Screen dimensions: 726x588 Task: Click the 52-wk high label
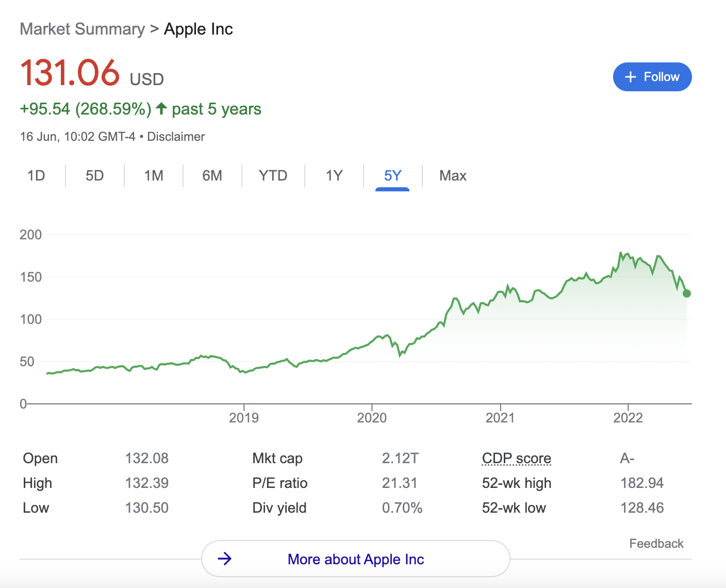coord(517,483)
